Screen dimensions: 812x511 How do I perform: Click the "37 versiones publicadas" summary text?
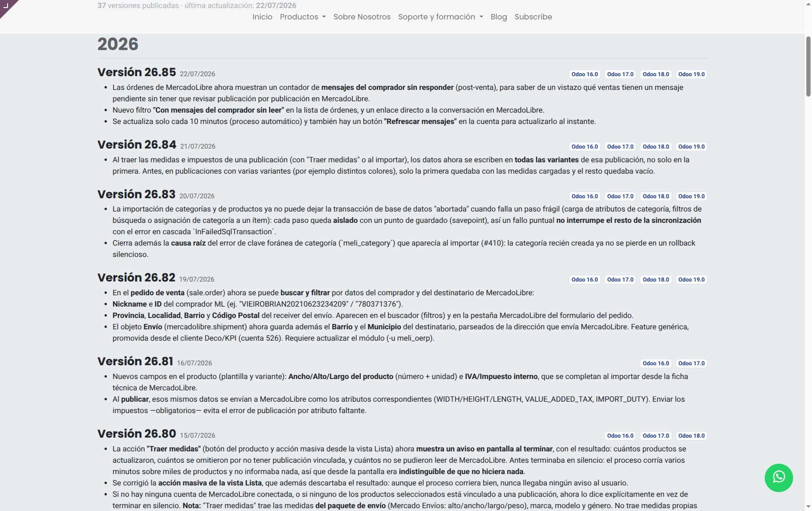pyautogui.click(x=138, y=6)
